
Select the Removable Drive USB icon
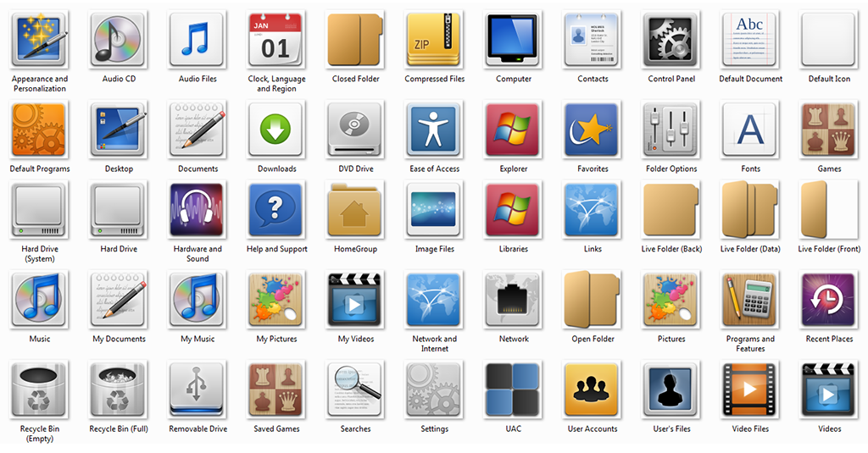click(x=198, y=389)
